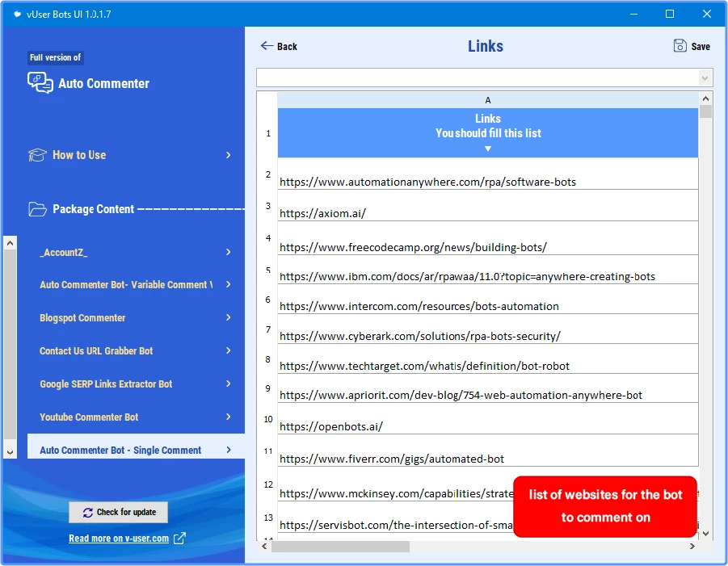
Task: Select the fiverr.com automated-bot cell
Action: [x=487, y=451]
